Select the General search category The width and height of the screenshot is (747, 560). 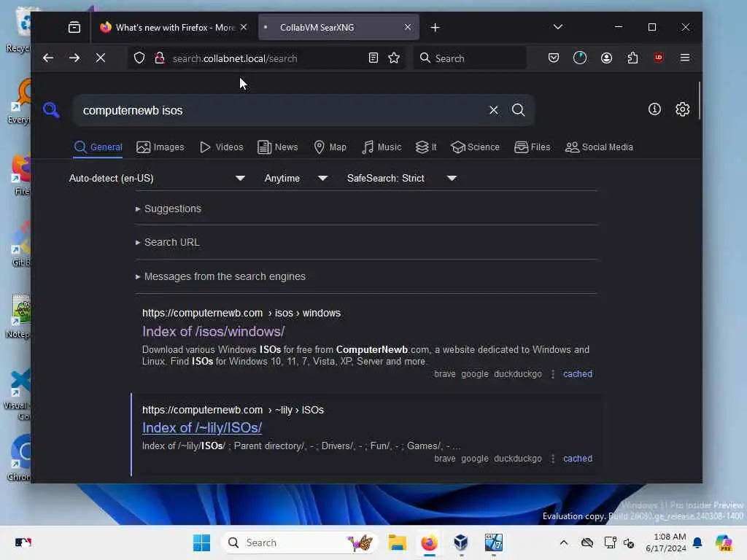pyautogui.click(x=98, y=147)
